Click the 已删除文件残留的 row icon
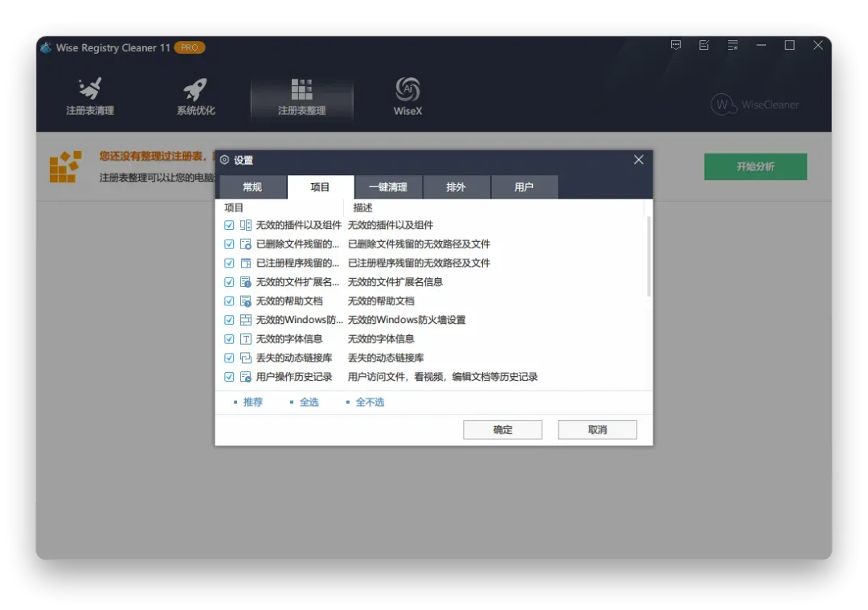This screenshot has height=610, width=868. click(x=246, y=244)
